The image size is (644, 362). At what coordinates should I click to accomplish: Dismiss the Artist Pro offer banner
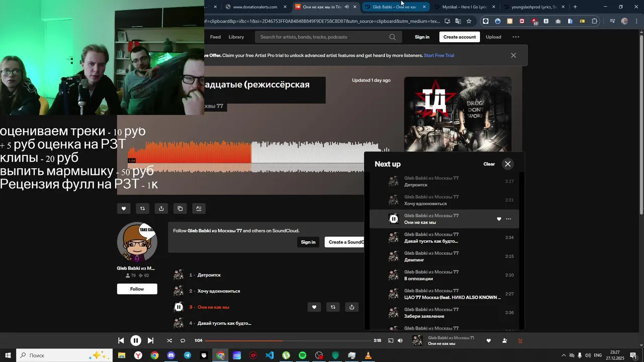tap(513, 55)
